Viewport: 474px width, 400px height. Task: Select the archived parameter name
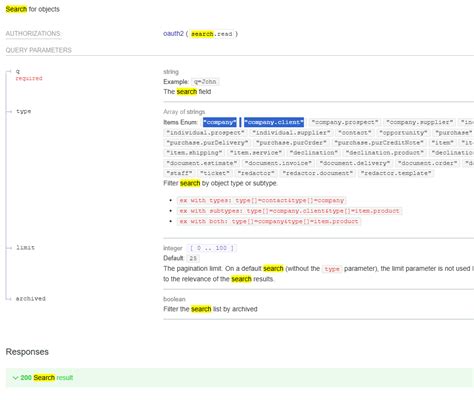tap(31, 299)
